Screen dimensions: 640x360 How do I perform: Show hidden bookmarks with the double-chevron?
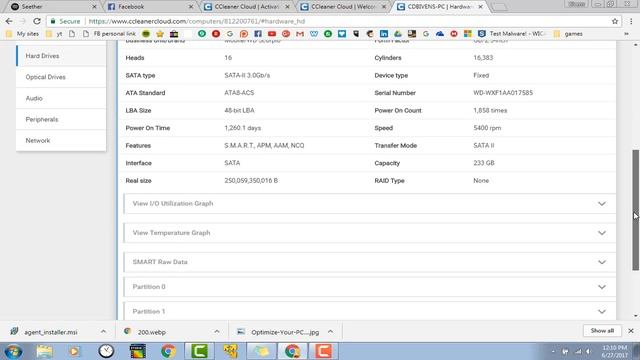(626, 34)
